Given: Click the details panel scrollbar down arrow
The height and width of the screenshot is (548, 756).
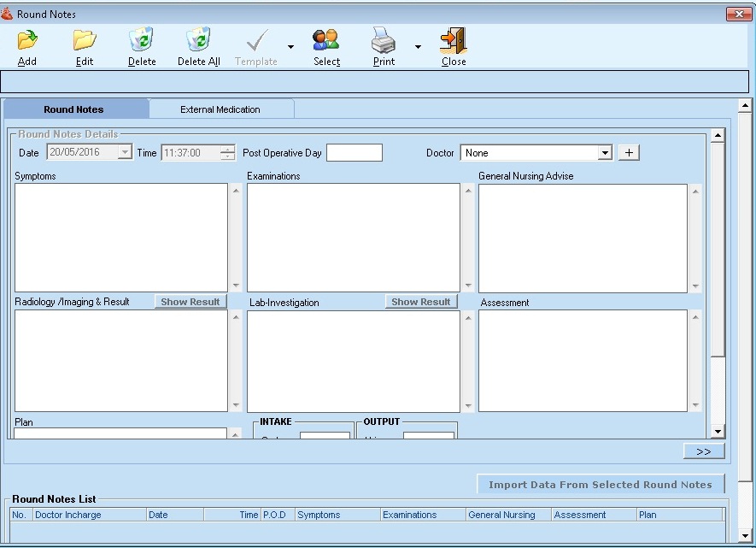Looking at the screenshot, I should (x=718, y=432).
